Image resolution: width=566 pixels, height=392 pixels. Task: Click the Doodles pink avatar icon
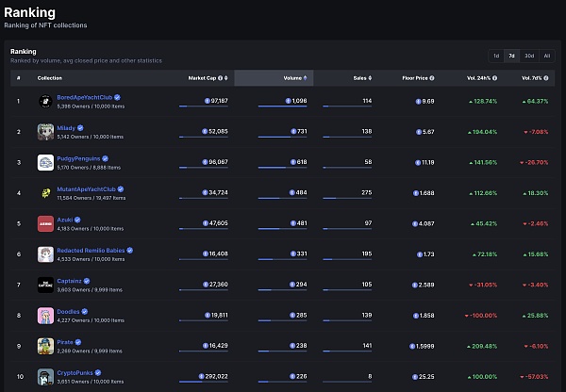coord(45,316)
